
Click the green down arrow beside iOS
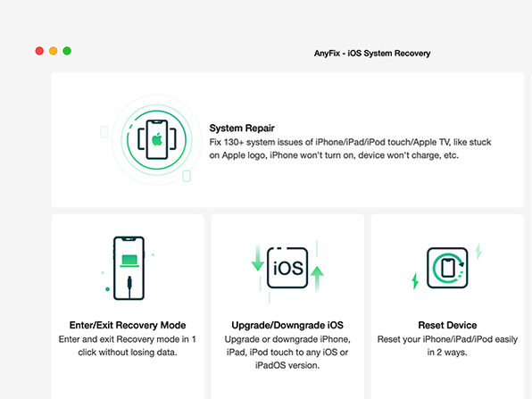(x=257, y=259)
